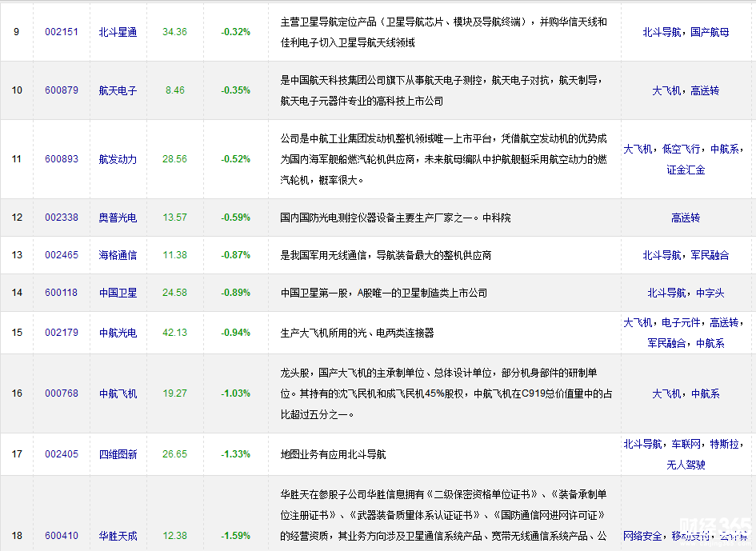Open stock code 002179 link

click(62, 333)
